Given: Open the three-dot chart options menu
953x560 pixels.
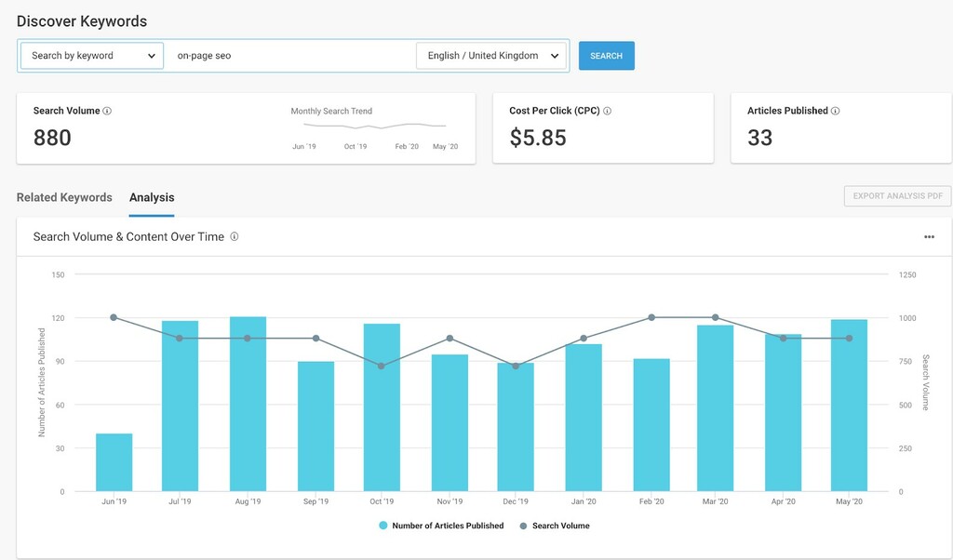Looking at the screenshot, I should click(929, 237).
